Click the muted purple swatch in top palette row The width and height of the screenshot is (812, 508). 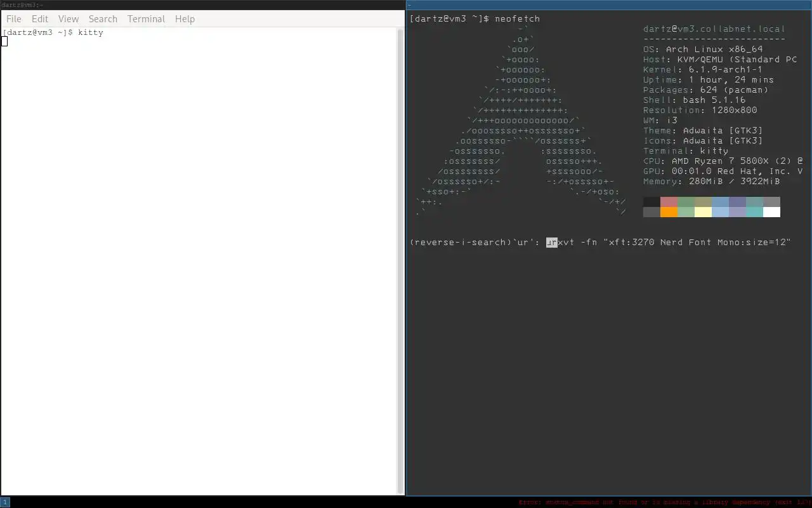coord(737,202)
